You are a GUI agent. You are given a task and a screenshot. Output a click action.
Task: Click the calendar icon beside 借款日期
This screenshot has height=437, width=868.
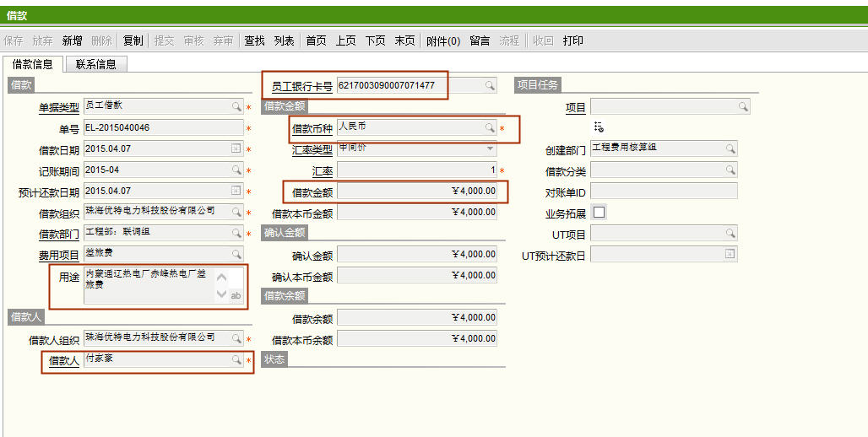(236, 149)
